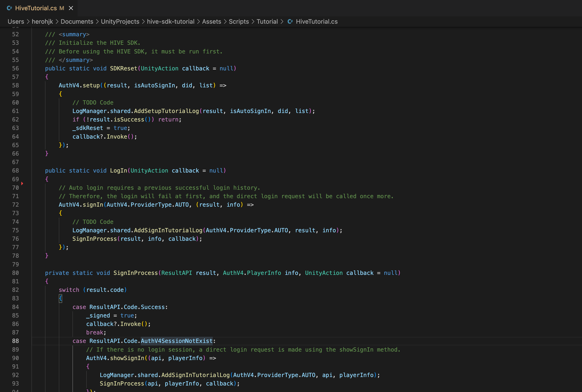Click line number 88 in gutter
582x392 pixels.
pos(16,341)
